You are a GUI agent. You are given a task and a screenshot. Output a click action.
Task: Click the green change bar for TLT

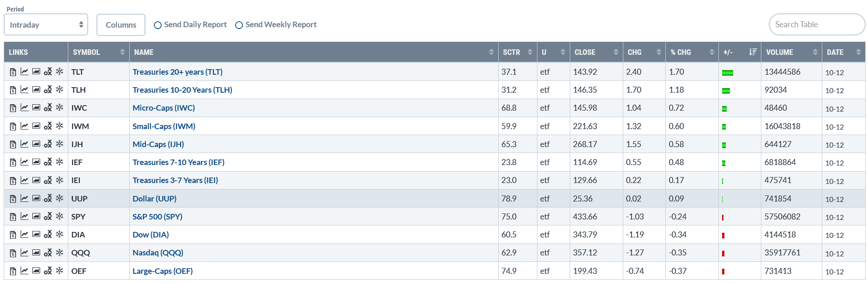click(728, 72)
